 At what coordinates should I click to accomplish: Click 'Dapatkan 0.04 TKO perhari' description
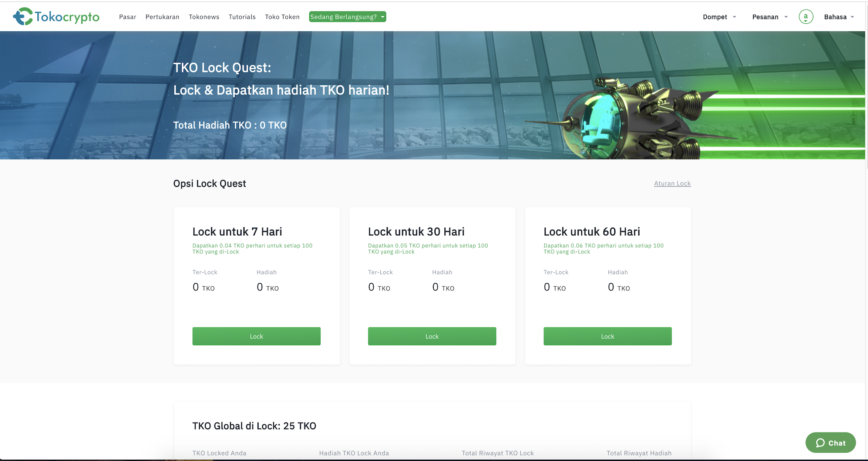pyautogui.click(x=252, y=248)
